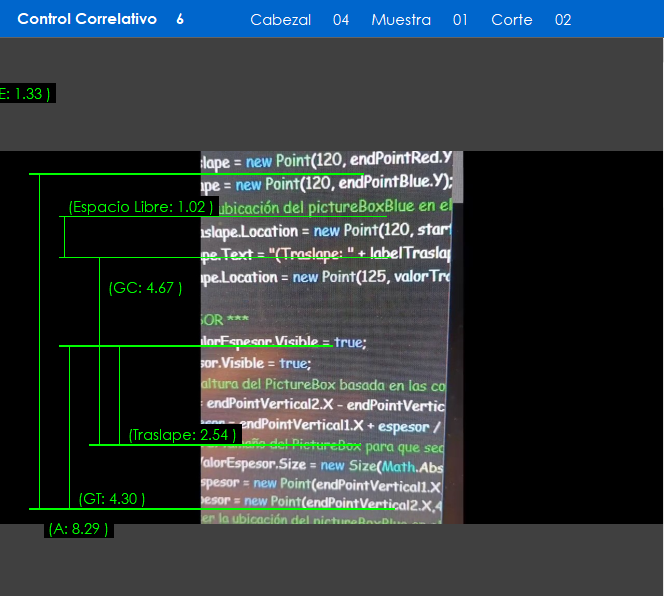The image size is (664, 596).
Task: Click Cabezal value 04
Action: click(x=341, y=20)
